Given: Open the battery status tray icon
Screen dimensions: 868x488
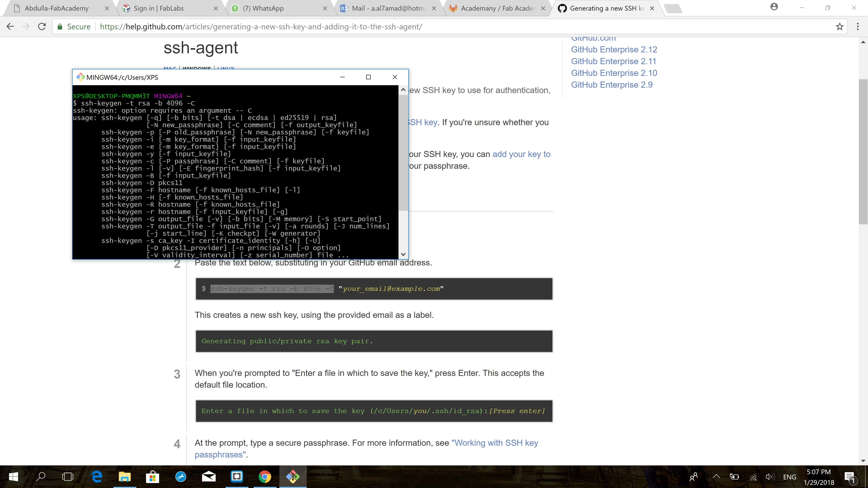Looking at the screenshot, I should coord(734,476).
